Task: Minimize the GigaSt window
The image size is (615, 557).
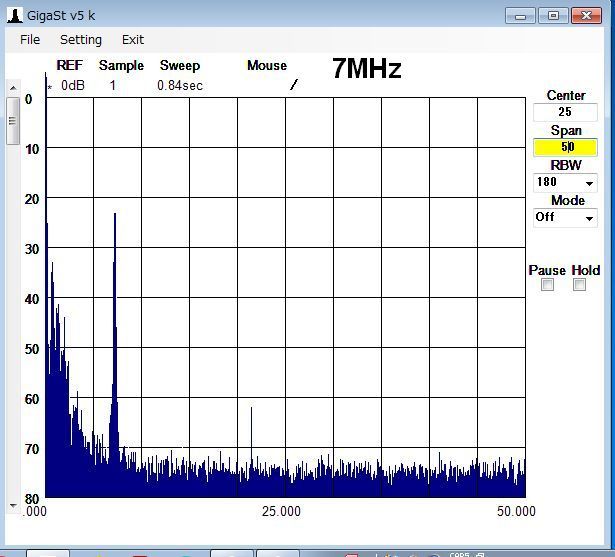Action: (x=520, y=15)
